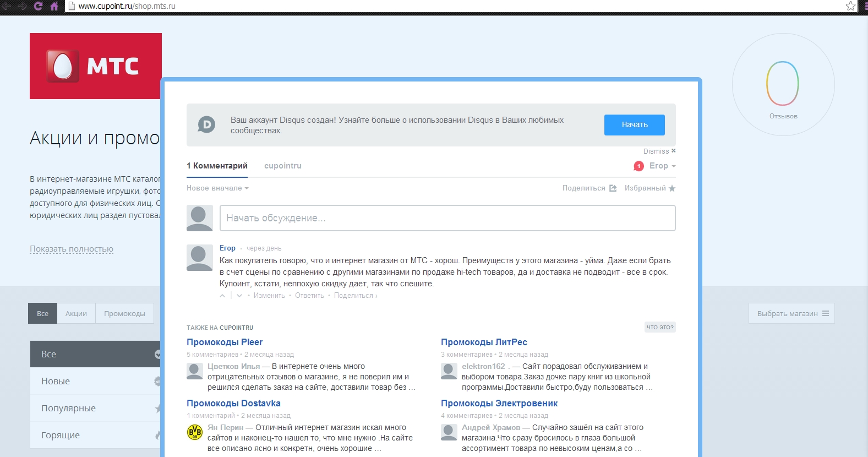Choose Все in the sidebar list

click(x=96, y=354)
